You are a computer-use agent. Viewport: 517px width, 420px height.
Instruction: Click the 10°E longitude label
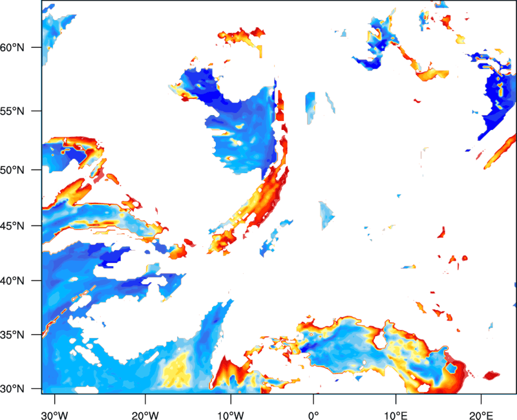396,415
